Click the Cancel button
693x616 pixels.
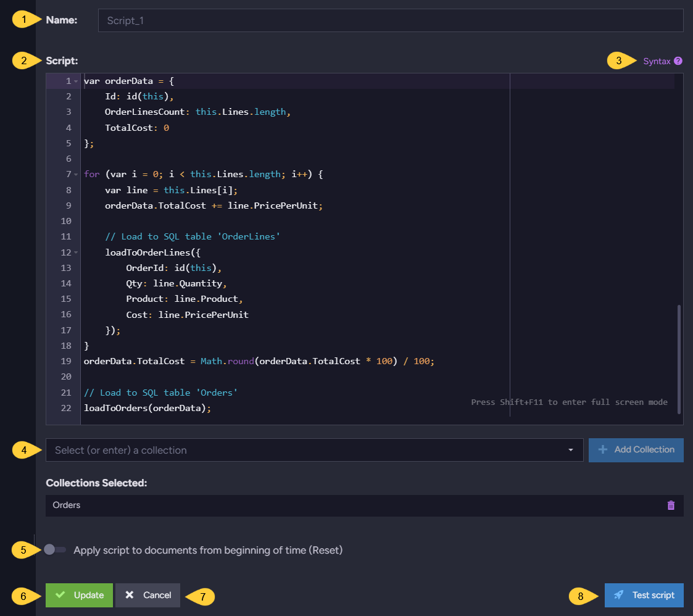coord(147,595)
